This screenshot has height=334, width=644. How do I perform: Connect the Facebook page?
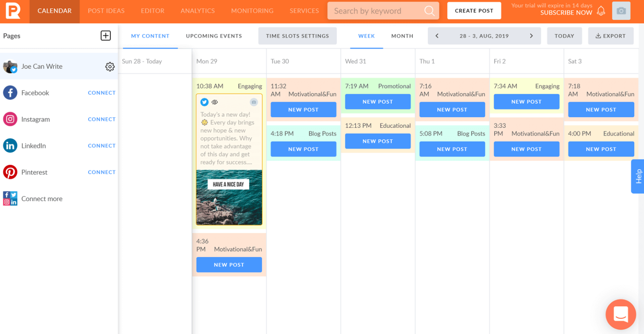point(102,93)
